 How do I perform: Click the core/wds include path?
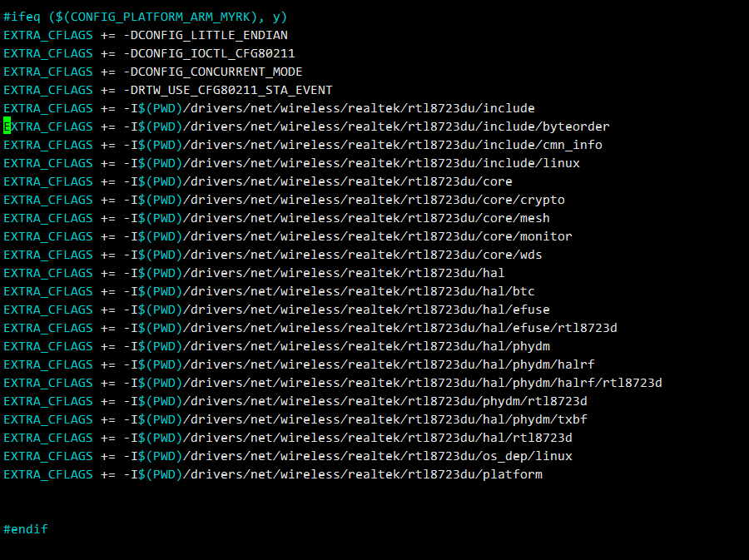(x=333, y=255)
